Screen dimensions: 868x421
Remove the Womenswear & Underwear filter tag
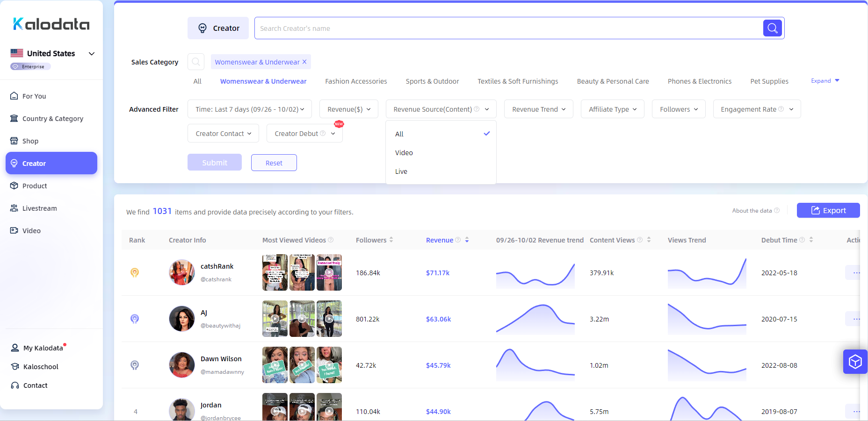point(304,62)
